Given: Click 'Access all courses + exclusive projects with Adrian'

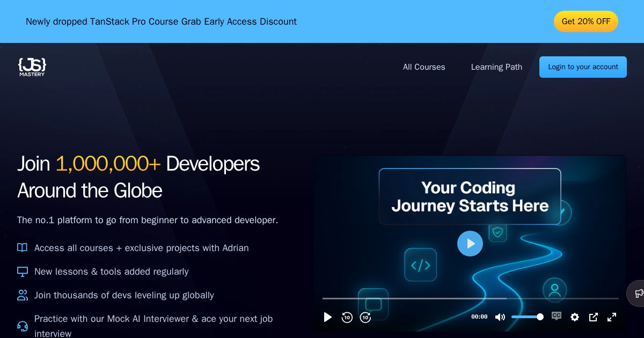Looking at the screenshot, I should 142,248.
